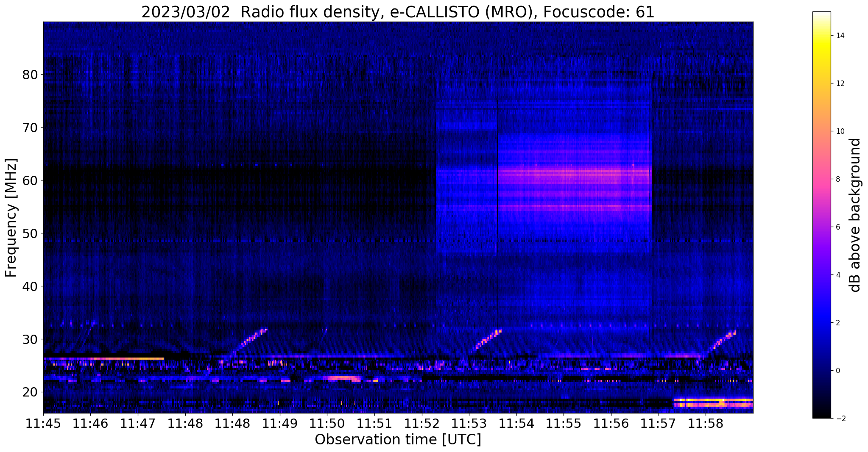Click the 70 MHz frequency tick label
Screen dimensions: 868x452
30,128
